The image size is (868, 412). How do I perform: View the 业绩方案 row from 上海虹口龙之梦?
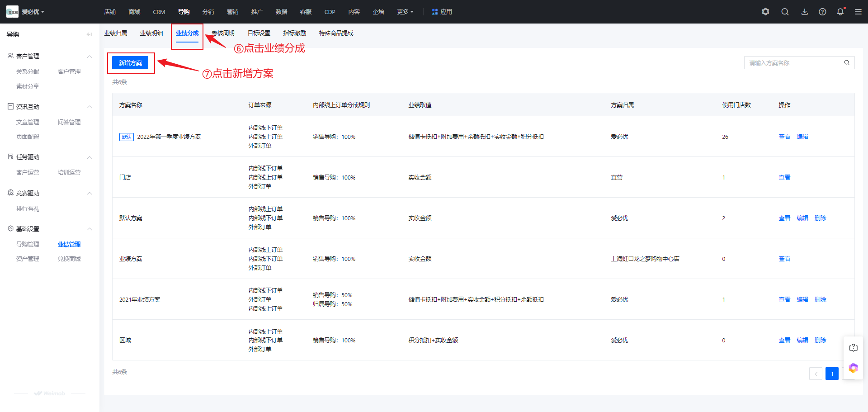(784, 259)
